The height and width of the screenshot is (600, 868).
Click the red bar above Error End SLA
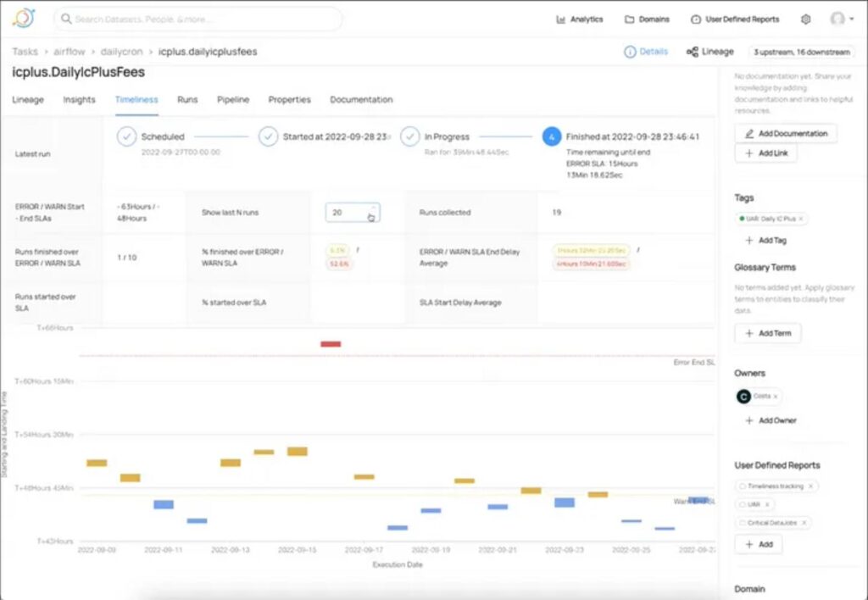[x=331, y=344]
